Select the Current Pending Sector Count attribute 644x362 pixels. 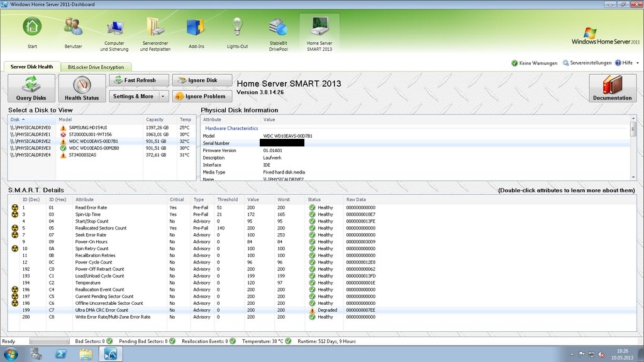pos(322,297)
